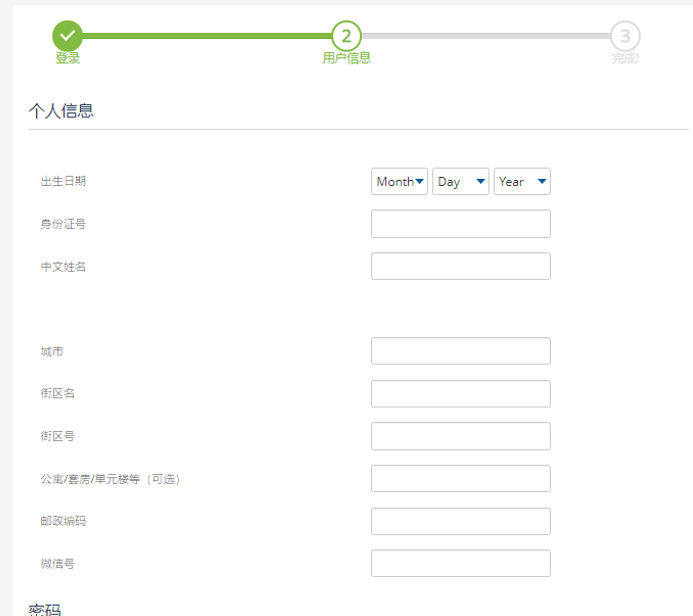The height and width of the screenshot is (616, 693).
Task: Focus the 身份证号 input field
Action: point(460,224)
